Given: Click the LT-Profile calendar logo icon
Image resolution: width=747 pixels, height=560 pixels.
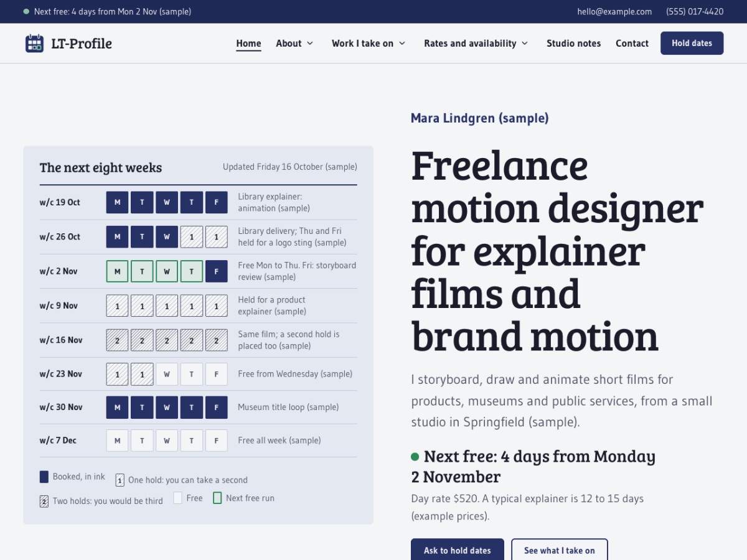Looking at the screenshot, I should (x=34, y=44).
